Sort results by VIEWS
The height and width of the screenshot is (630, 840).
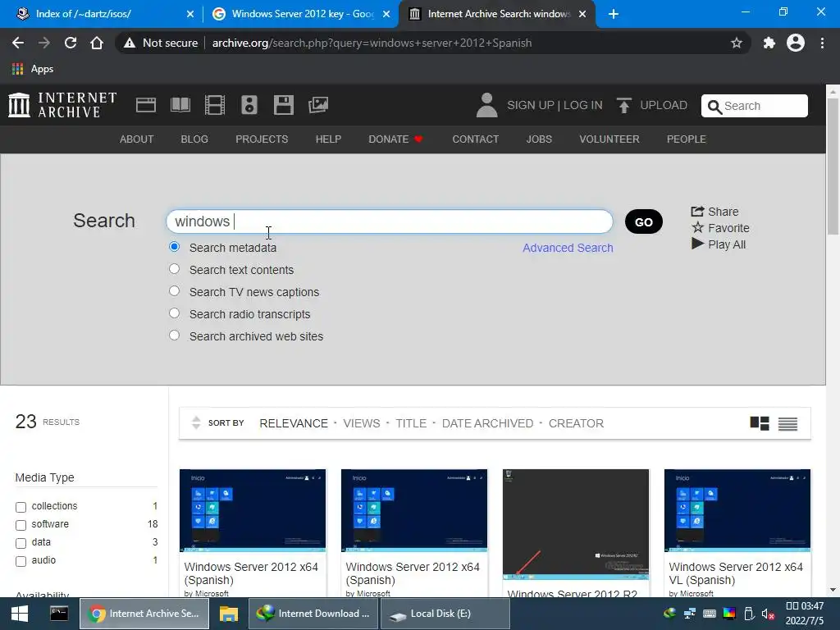point(362,423)
